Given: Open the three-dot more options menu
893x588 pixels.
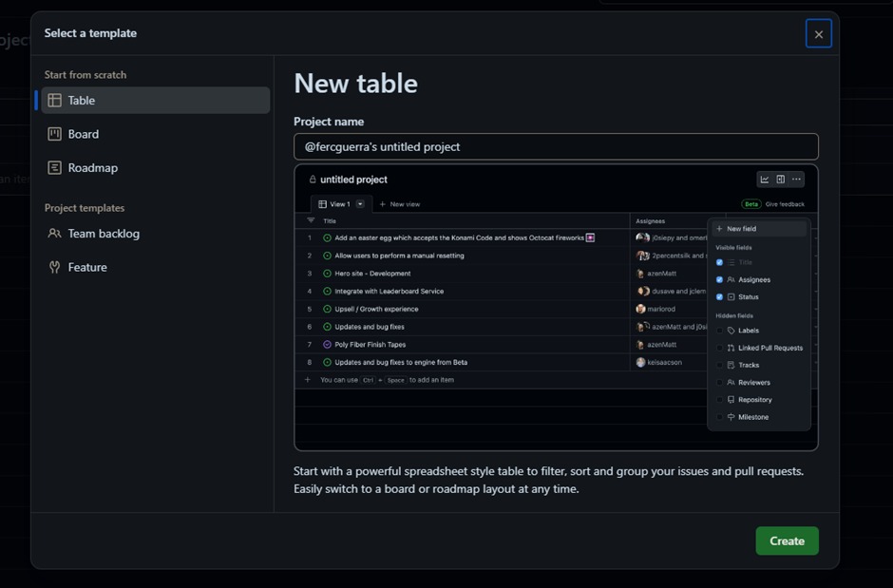Looking at the screenshot, I should [x=797, y=180].
